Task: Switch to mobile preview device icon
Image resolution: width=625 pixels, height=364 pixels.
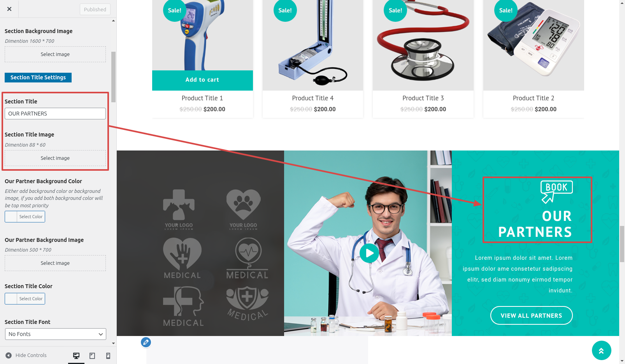Action: pyautogui.click(x=108, y=355)
